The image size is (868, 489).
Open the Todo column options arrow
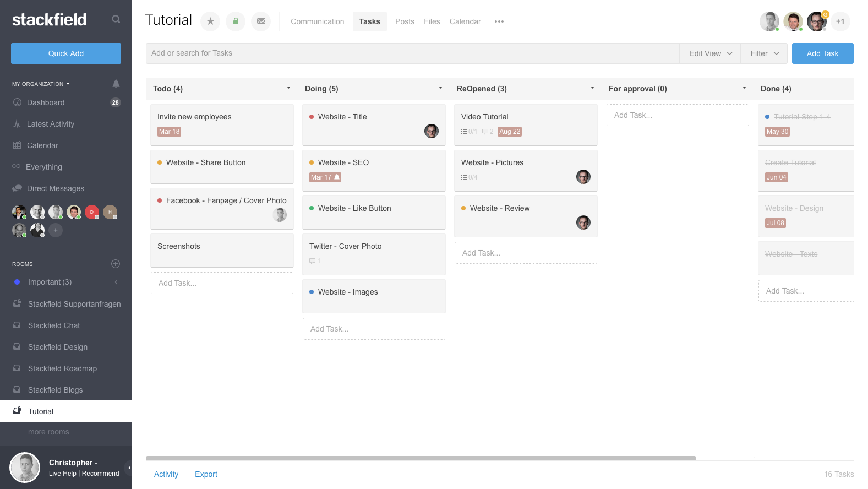pos(288,88)
